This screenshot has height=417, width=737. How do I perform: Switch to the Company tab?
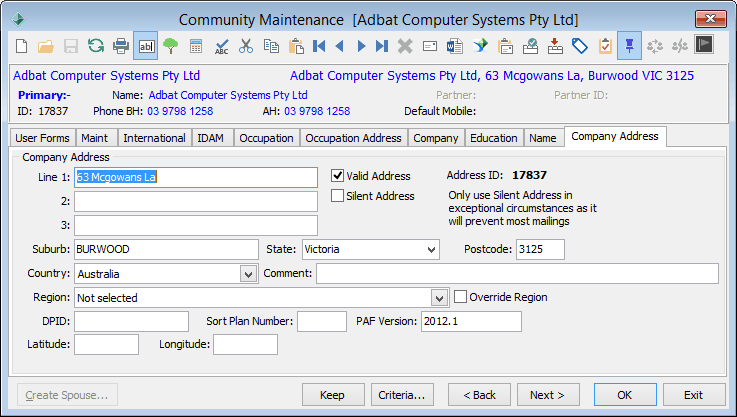pyautogui.click(x=436, y=138)
